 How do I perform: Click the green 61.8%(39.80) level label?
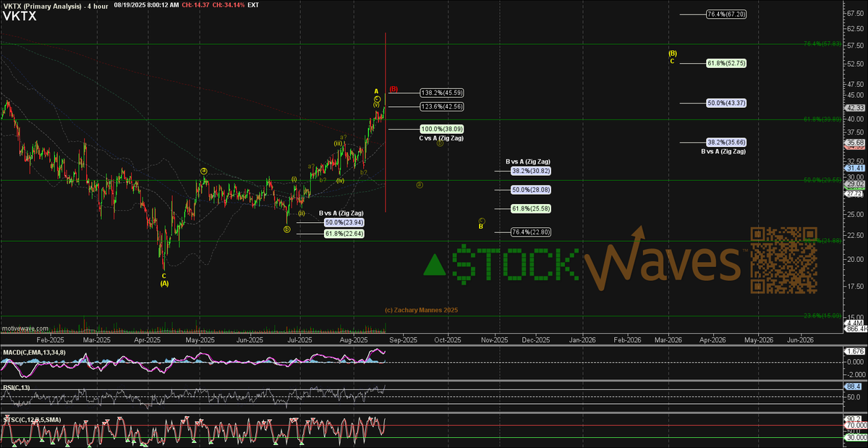(822, 119)
